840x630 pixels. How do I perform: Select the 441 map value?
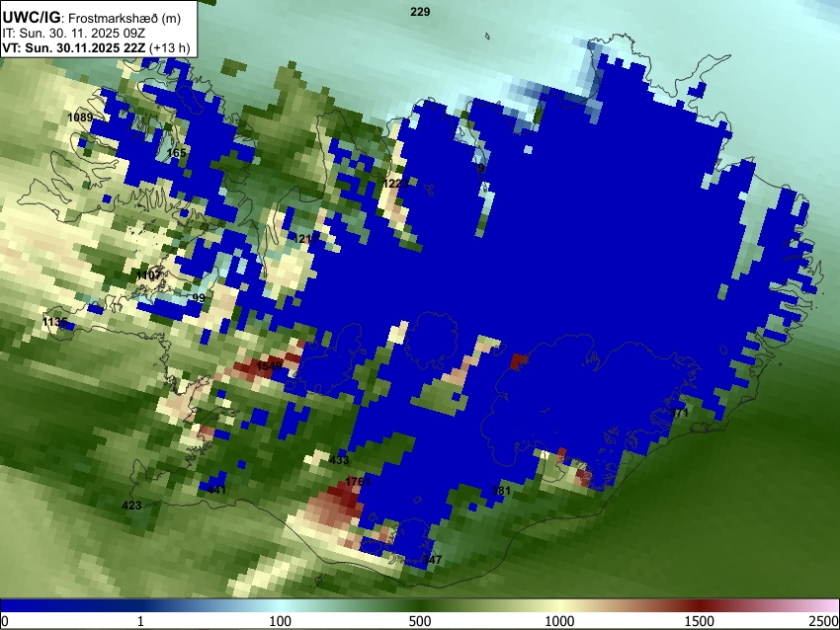coord(216,490)
